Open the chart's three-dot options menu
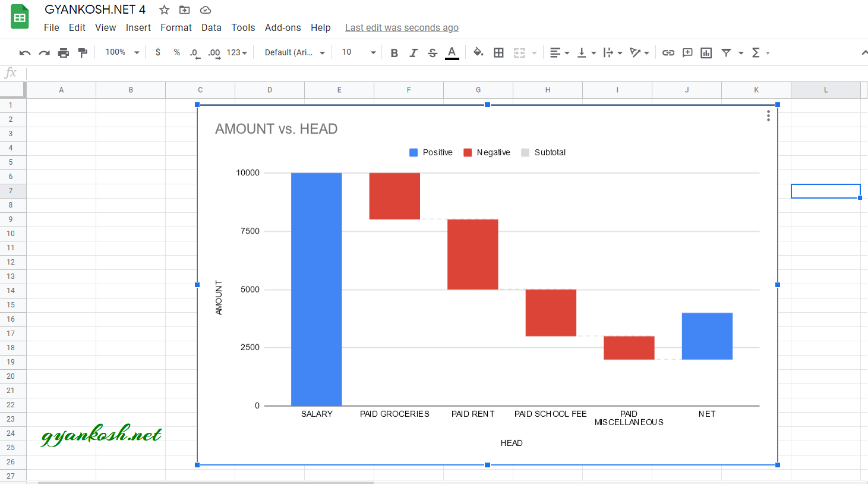 [768, 115]
